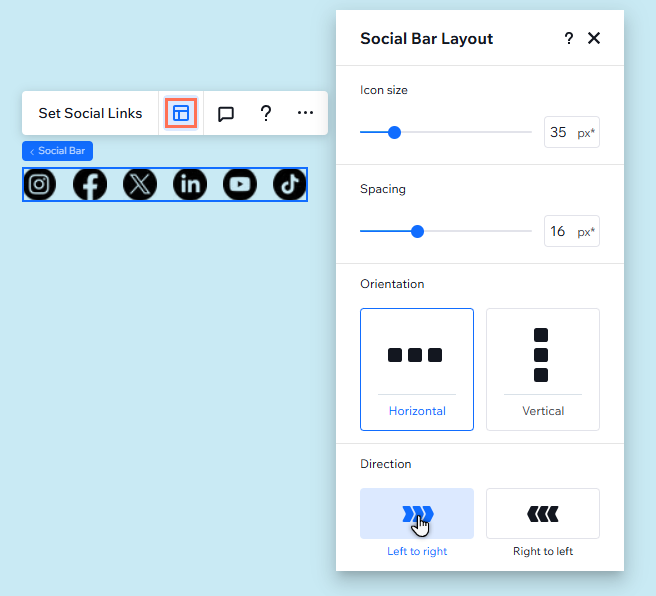Click the YouTube icon in the social bar

(240, 184)
